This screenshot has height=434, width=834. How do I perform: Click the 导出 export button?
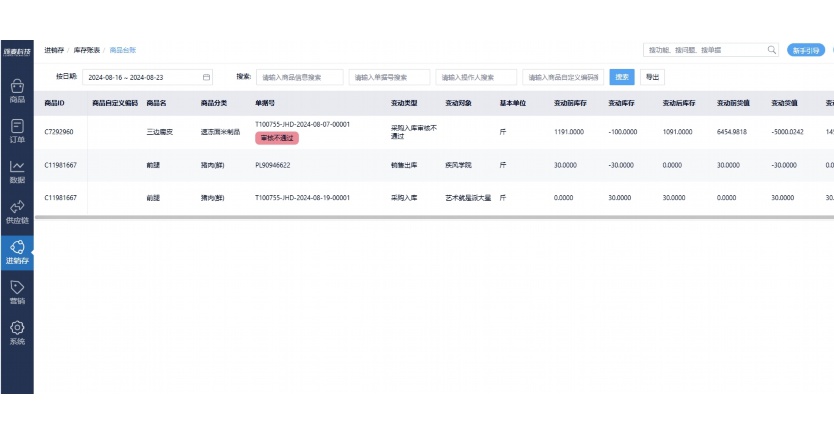[x=652, y=77]
